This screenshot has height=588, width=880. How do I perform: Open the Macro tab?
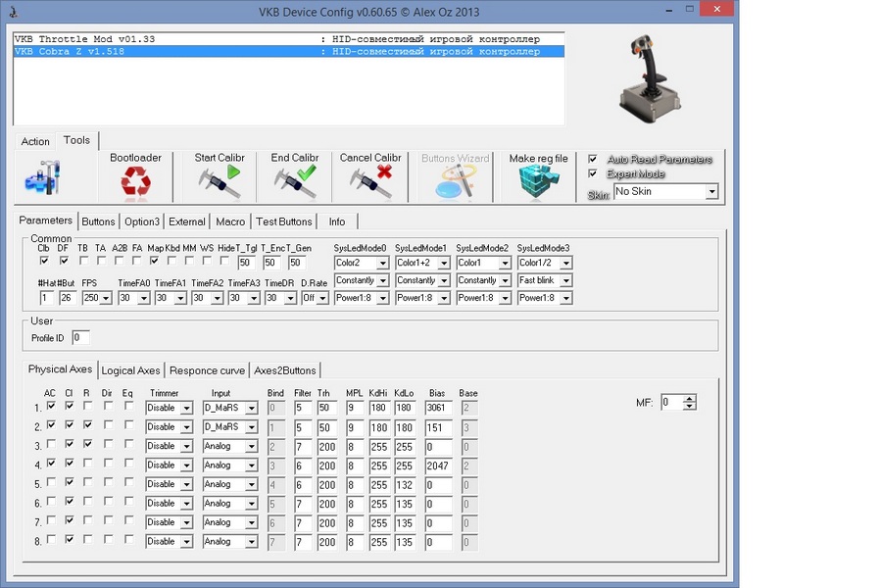[230, 221]
